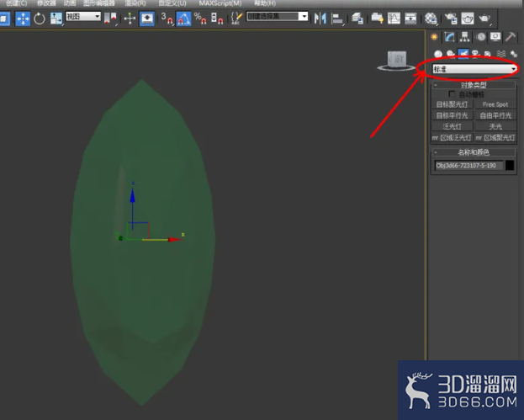
Task: Click the 自由平行光 button
Action: click(x=495, y=115)
